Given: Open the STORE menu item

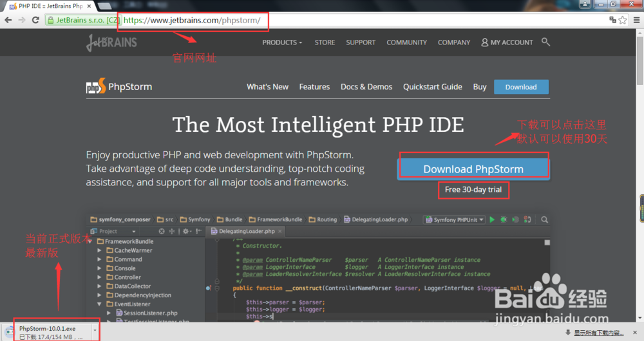Looking at the screenshot, I should pos(325,42).
